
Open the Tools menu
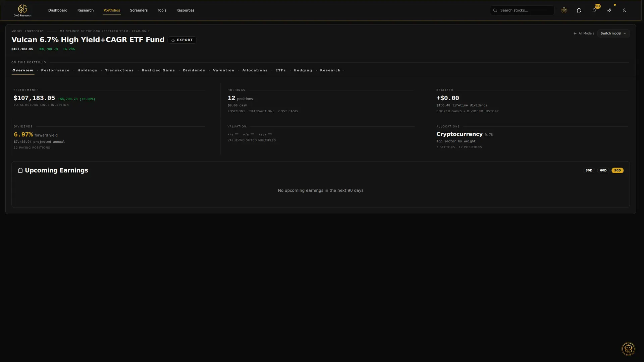tap(162, 10)
